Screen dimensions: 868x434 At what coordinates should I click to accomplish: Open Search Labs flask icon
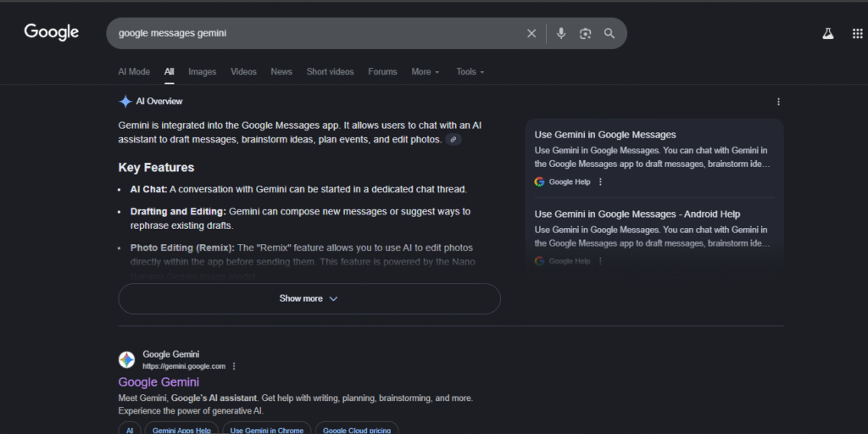[x=827, y=34]
